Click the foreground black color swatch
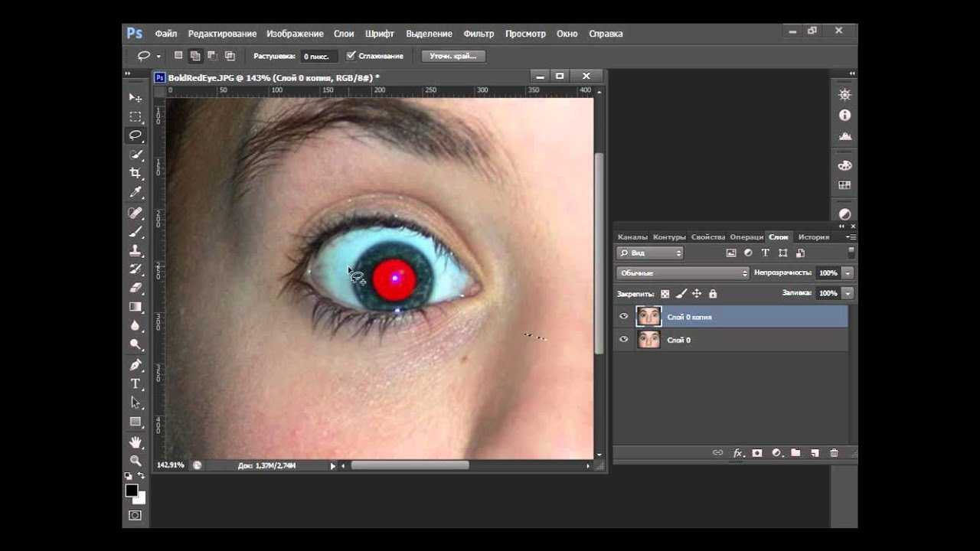 tap(132, 490)
